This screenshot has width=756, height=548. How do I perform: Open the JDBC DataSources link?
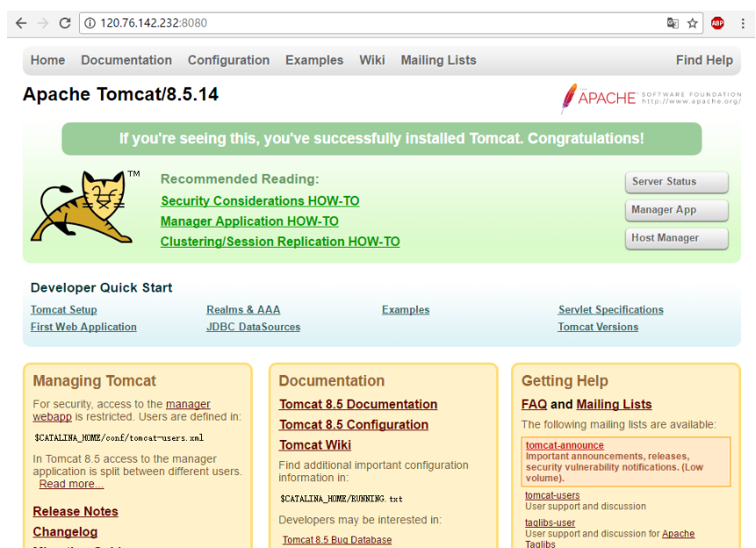click(x=253, y=327)
